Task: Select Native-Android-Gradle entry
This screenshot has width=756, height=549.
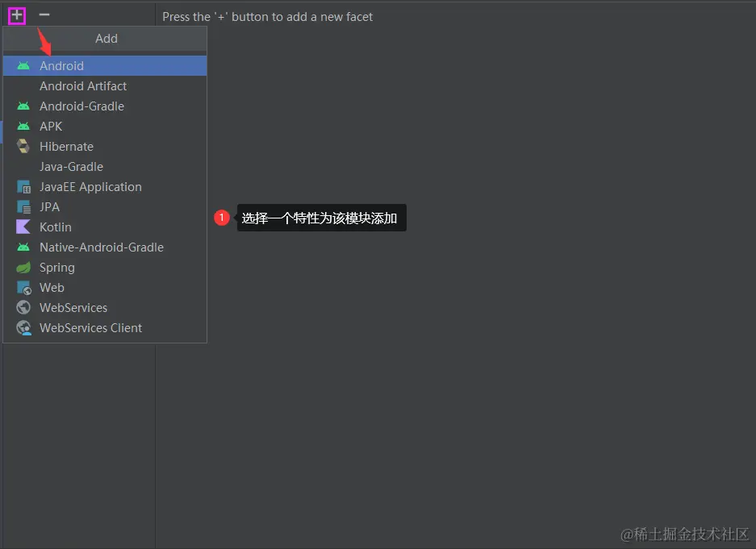Action: 105,247
